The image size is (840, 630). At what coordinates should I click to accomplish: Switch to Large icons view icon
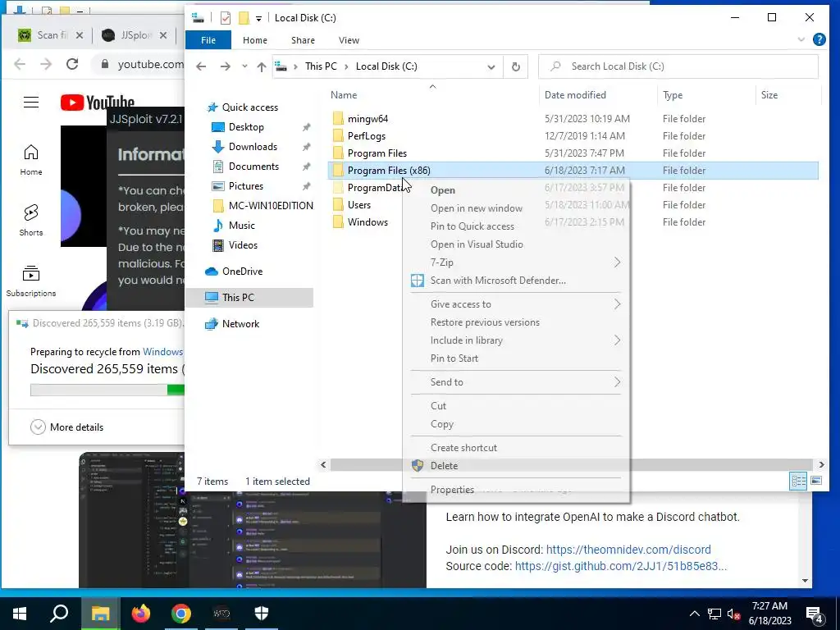(x=816, y=481)
